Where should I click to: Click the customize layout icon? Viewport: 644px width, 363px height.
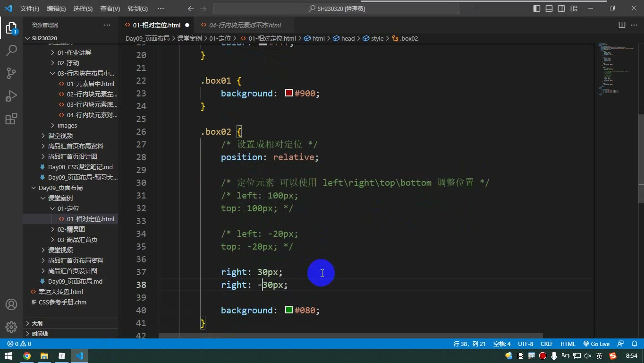(574, 9)
